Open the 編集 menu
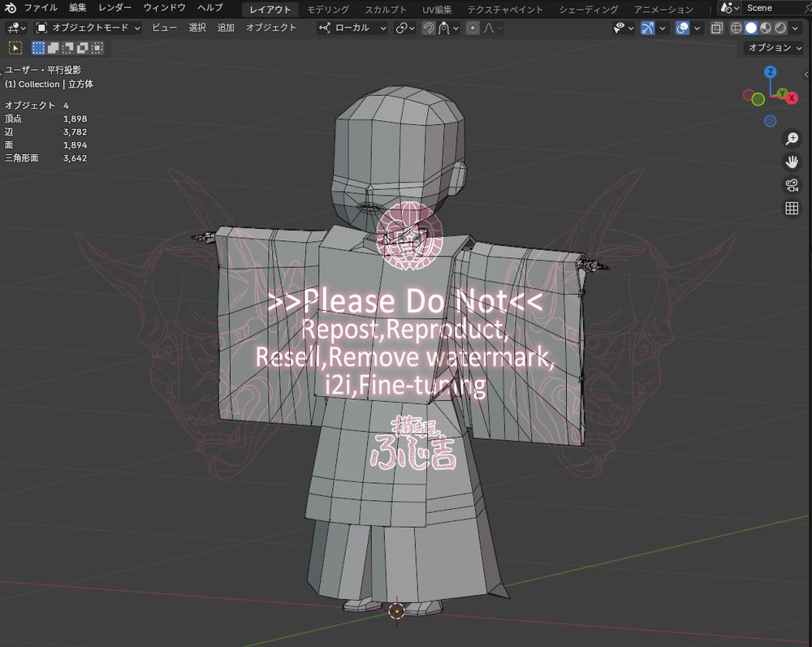The width and height of the screenshot is (812, 647). [x=78, y=8]
